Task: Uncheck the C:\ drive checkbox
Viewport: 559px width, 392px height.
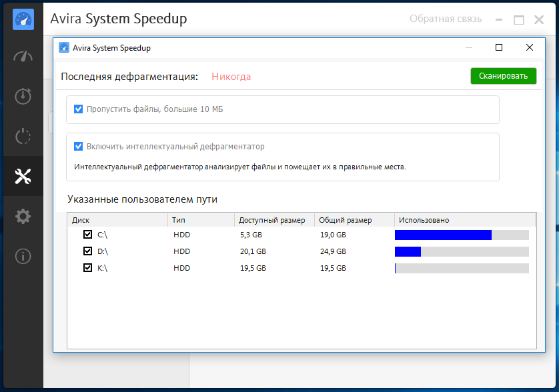Action: [87, 235]
